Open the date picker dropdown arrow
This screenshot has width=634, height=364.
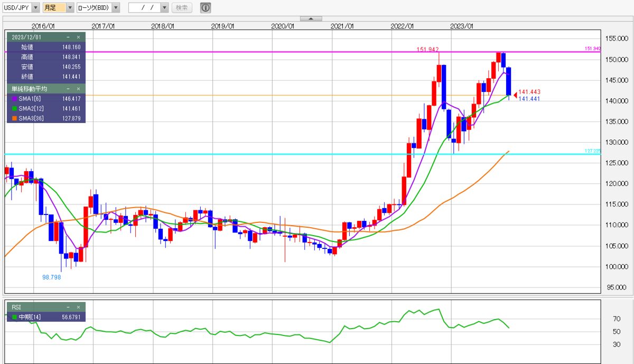point(164,8)
